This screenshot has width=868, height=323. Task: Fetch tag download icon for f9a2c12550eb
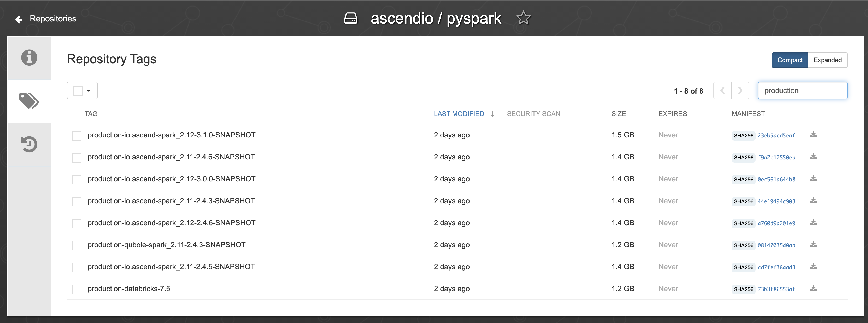(x=813, y=157)
